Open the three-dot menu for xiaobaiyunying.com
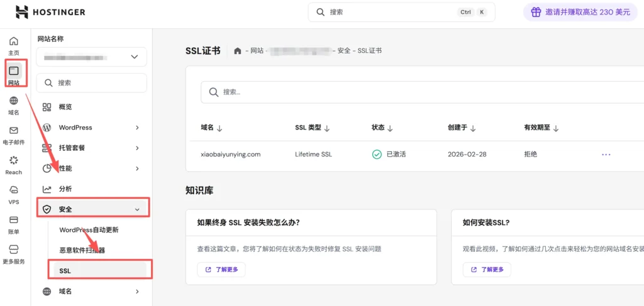The width and height of the screenshot is (644, 306). click(606, 155)
